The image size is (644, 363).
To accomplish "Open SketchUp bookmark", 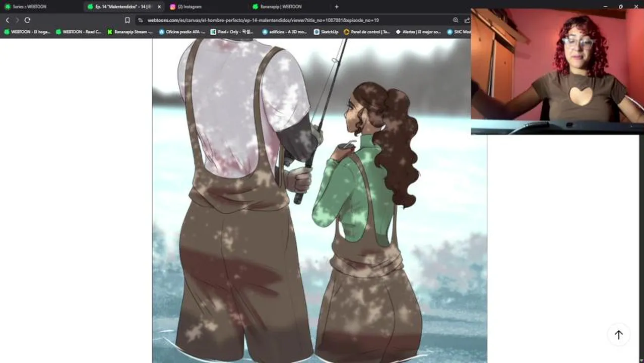I will [x=326, y=32].
